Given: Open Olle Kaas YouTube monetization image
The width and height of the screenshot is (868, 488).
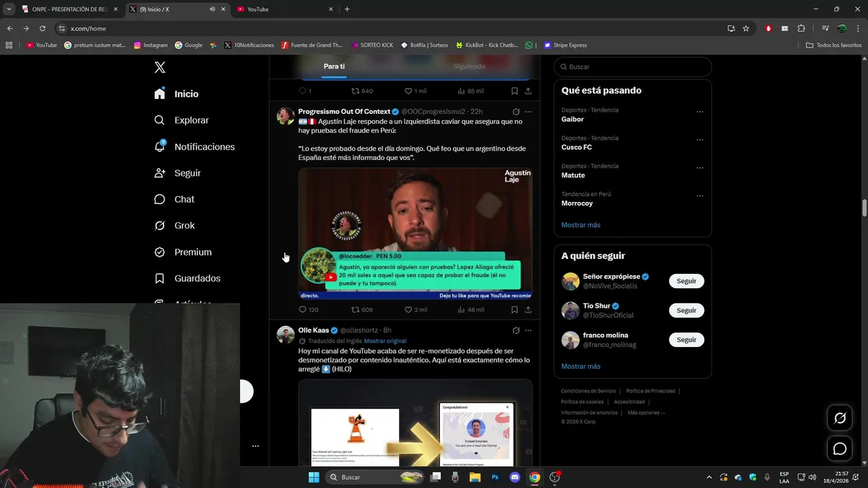Looking at the screenshot, I should 415,422.
